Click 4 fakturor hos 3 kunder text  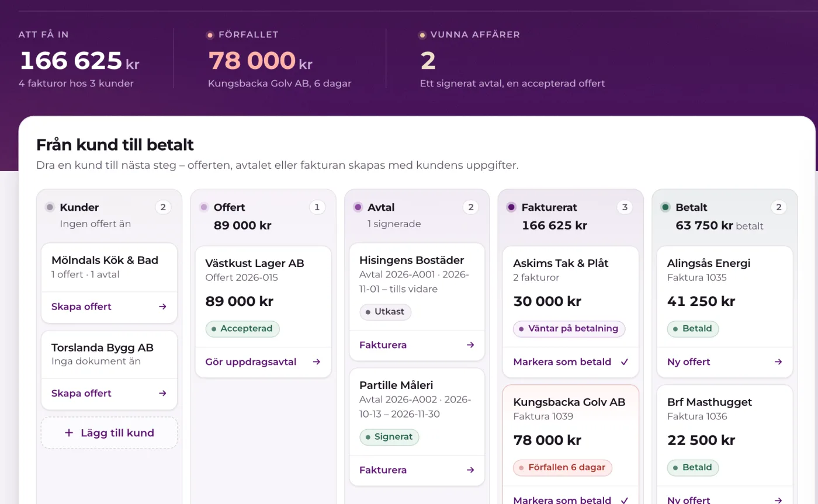76,84
